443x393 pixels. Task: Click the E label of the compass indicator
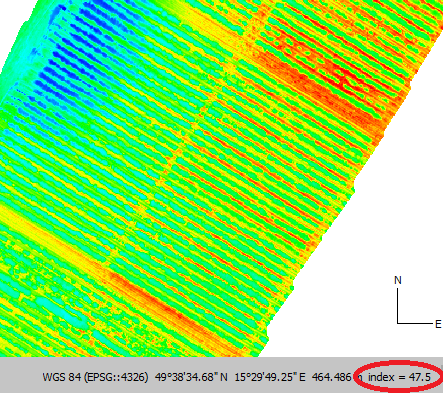438,324
